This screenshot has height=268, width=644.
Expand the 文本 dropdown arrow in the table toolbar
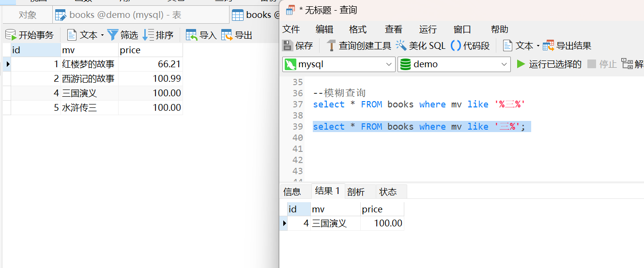(102, 35)
